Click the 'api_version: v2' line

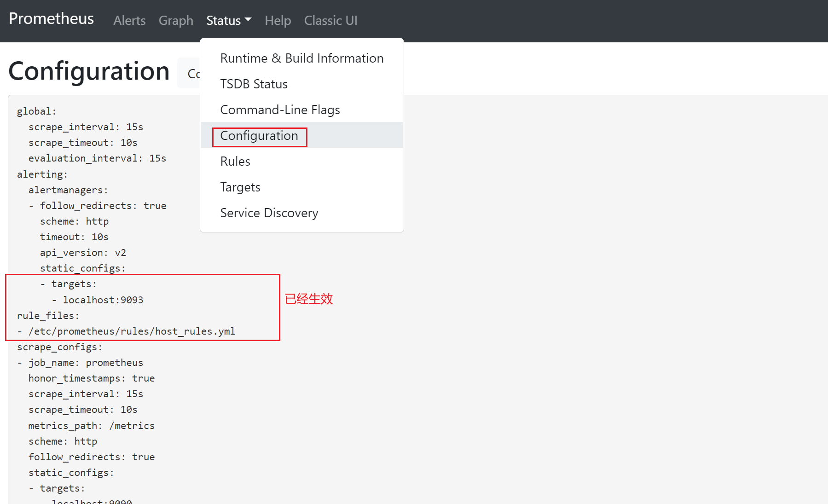[x=83, y=253]
